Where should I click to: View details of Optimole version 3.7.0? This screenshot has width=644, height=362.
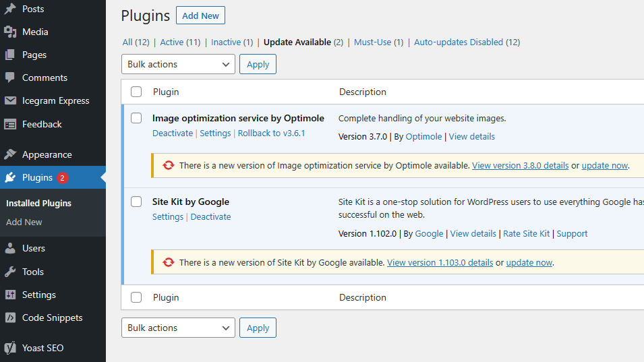(x=471, y=136)
